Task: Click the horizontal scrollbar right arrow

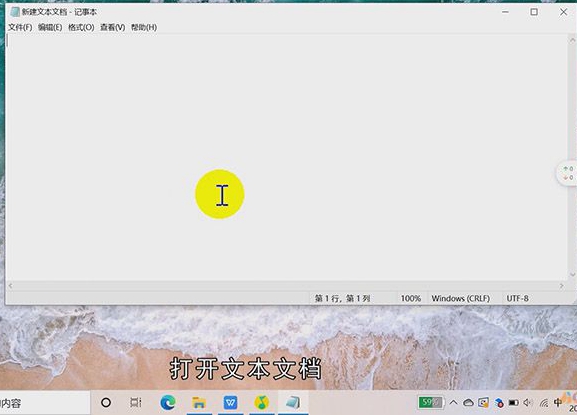Action: [x=562, y=285]
